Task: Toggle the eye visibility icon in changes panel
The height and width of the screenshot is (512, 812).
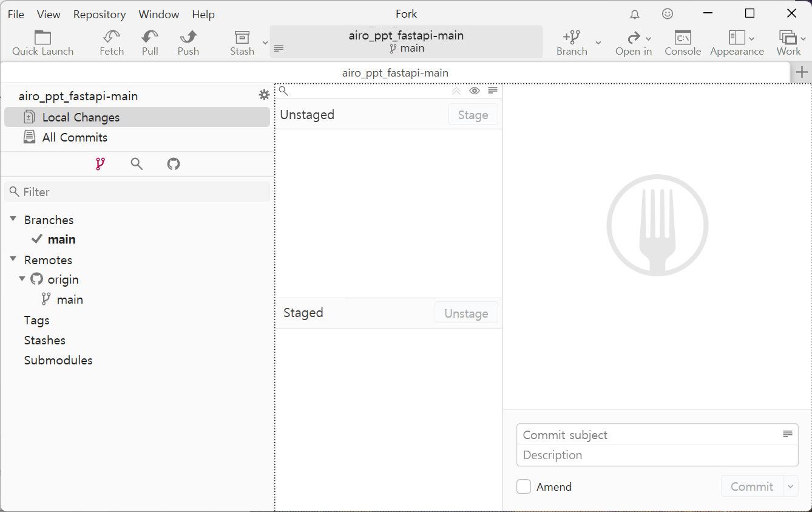Action: point(475,91)
